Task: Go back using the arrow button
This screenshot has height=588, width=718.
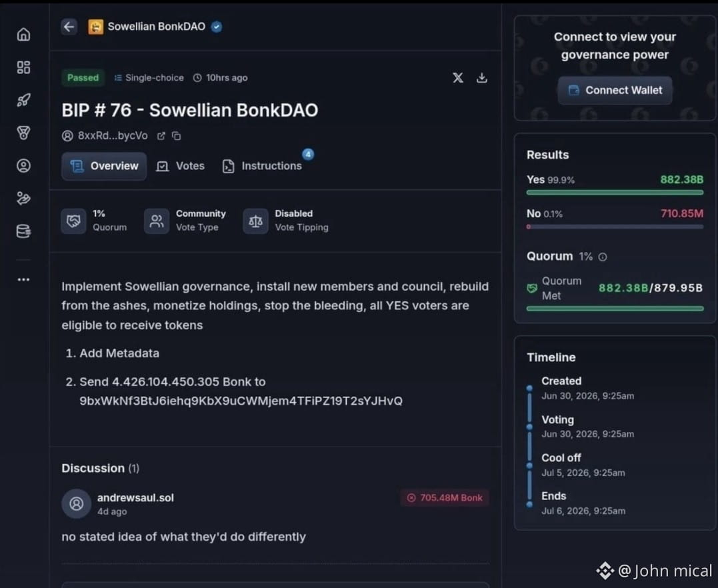Action: tap(69, 27)
